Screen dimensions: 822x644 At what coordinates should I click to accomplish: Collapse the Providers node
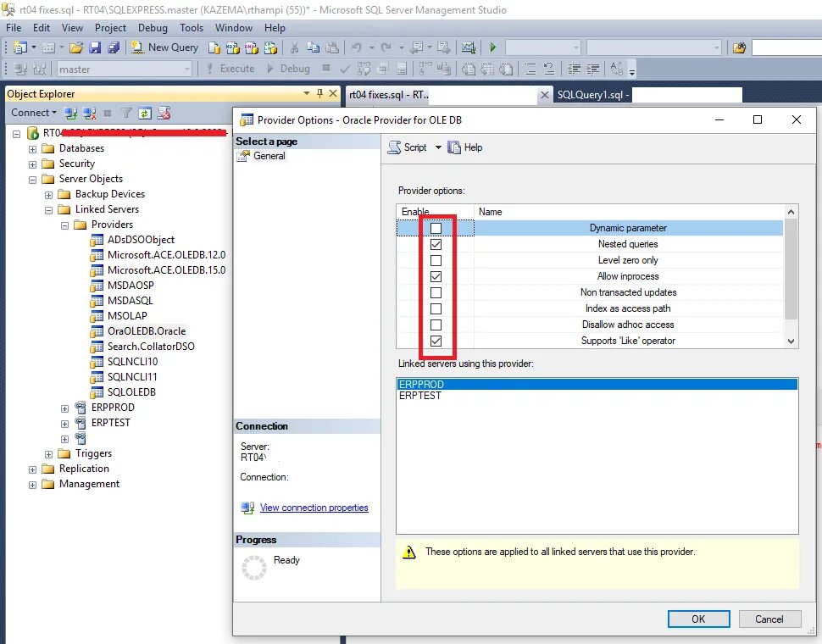(x=65, y=225)
